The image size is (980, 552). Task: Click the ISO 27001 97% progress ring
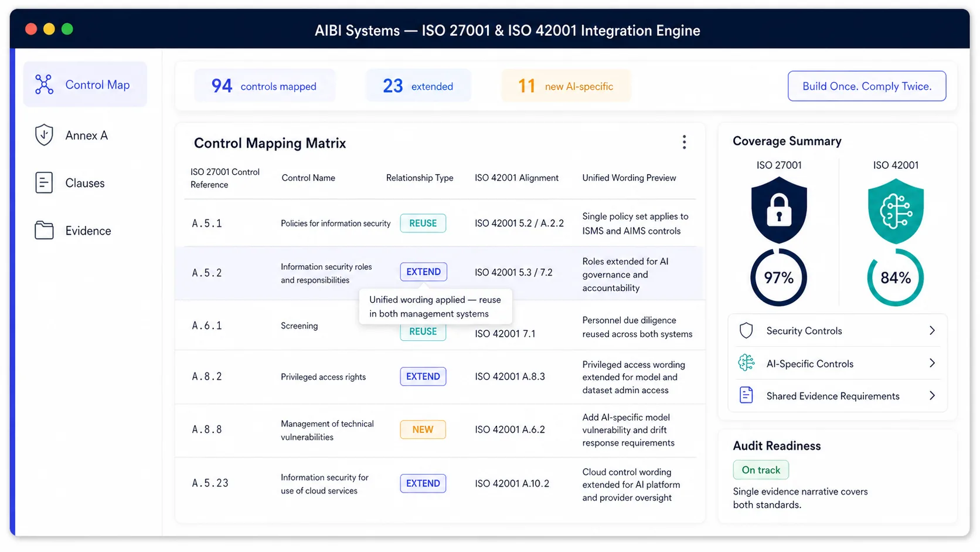click(x=778, y=277)
